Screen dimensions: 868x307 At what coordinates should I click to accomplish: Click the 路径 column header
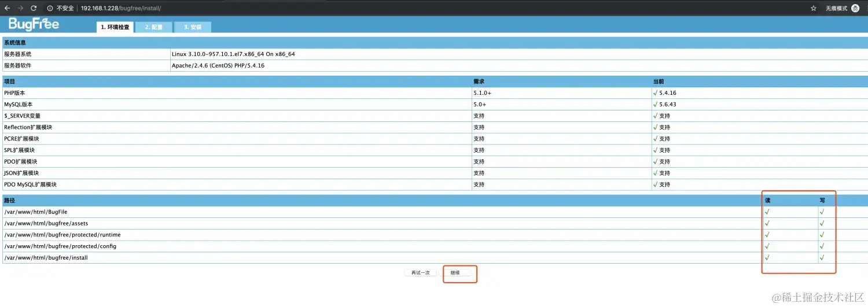(x=10, y=201)
